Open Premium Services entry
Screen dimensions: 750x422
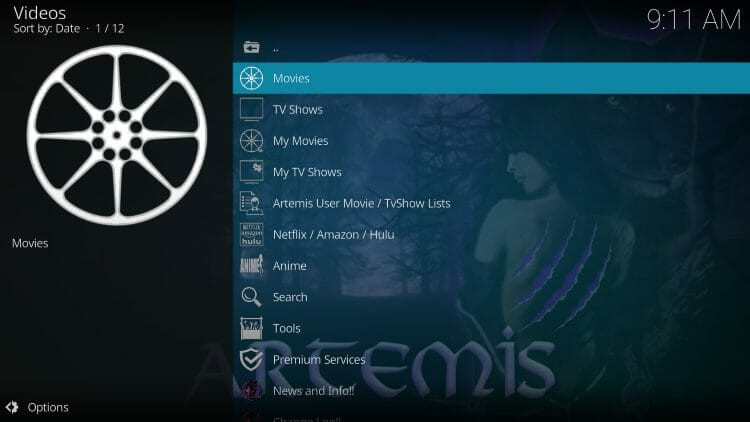pyautogui.click(x=491, y=360)
